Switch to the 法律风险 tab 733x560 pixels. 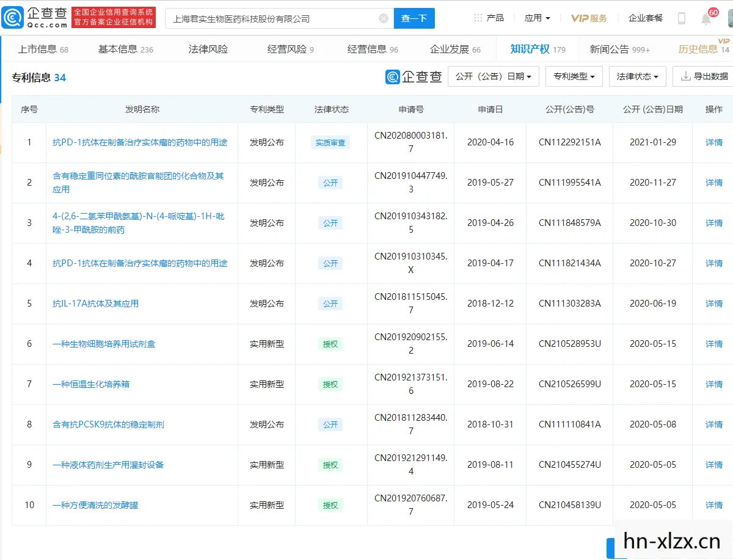208,49
